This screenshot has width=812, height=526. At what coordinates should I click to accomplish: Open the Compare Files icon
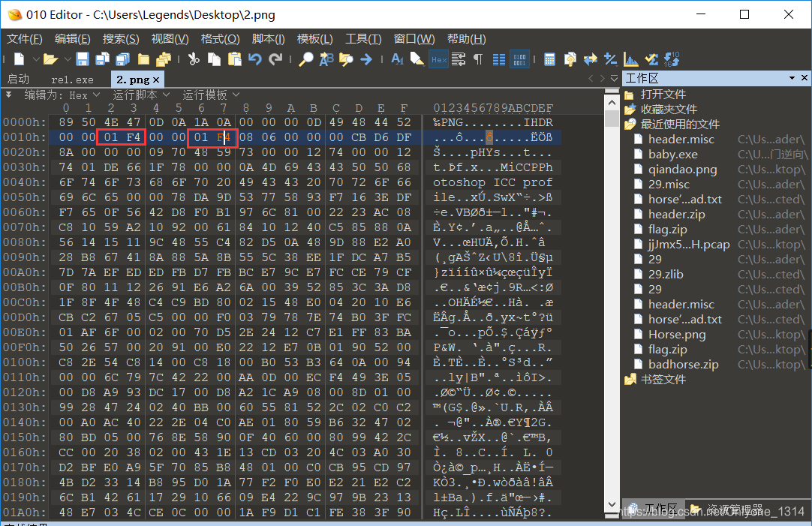[x=570, y=59]
